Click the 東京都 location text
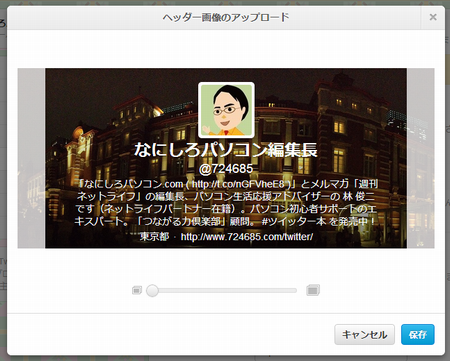Image resolution: width=450 pixels, height=361 pixels. [154, 237]
